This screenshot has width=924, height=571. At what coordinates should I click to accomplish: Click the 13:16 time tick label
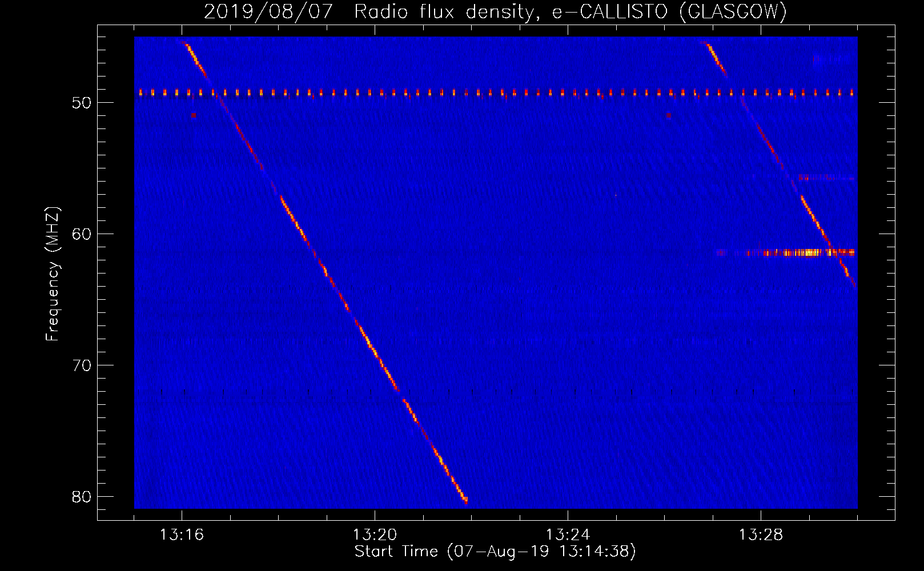tap(182, 535)
